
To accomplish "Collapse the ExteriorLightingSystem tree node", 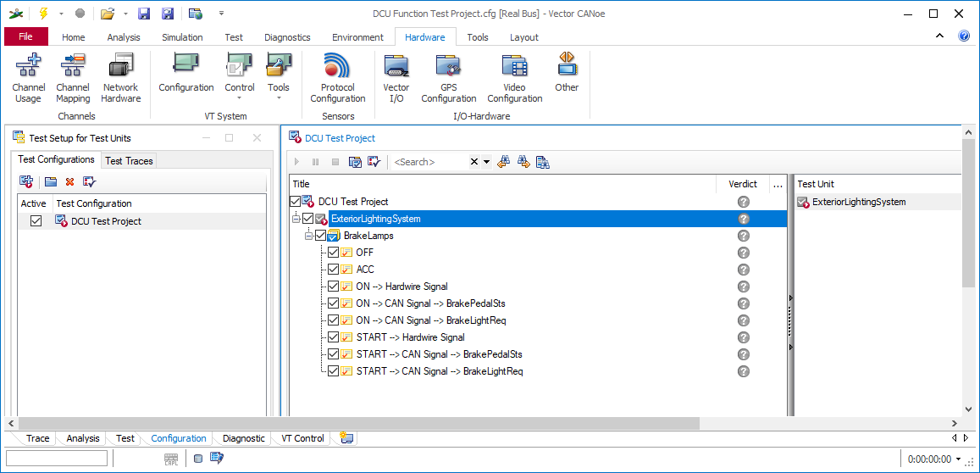I will coord(296,219).
